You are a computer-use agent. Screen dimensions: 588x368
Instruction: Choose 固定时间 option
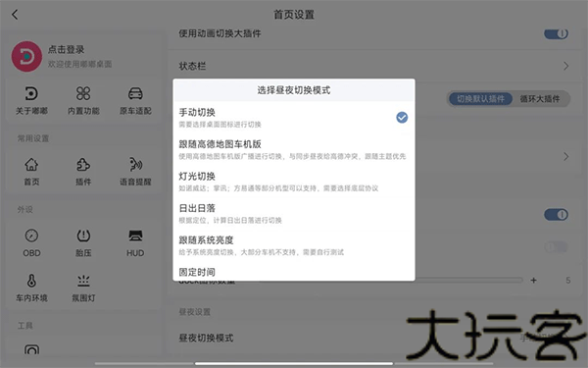coord(294,272)
